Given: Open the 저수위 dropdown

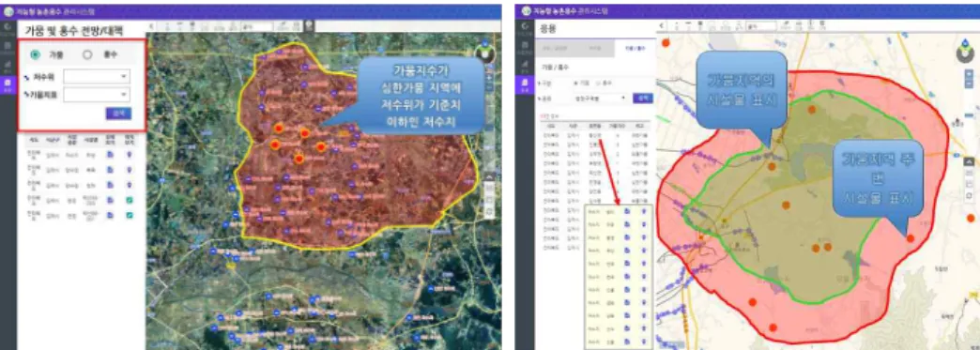Looking at the screenshot, I should coord(97,76).
